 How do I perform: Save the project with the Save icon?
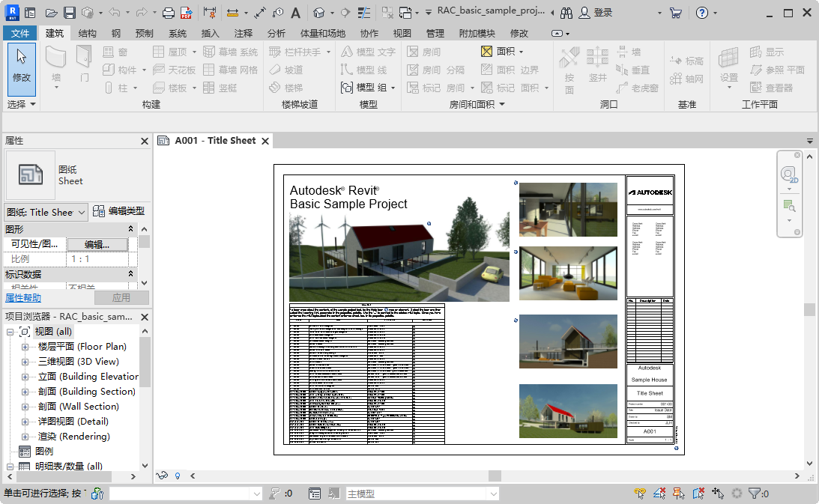[70, 13]
